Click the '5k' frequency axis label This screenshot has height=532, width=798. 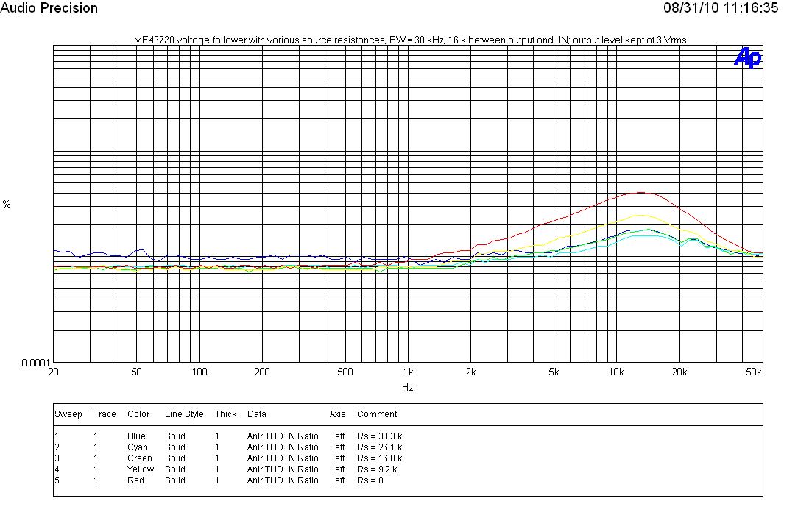pyautogui.click(x=554, y=372)
